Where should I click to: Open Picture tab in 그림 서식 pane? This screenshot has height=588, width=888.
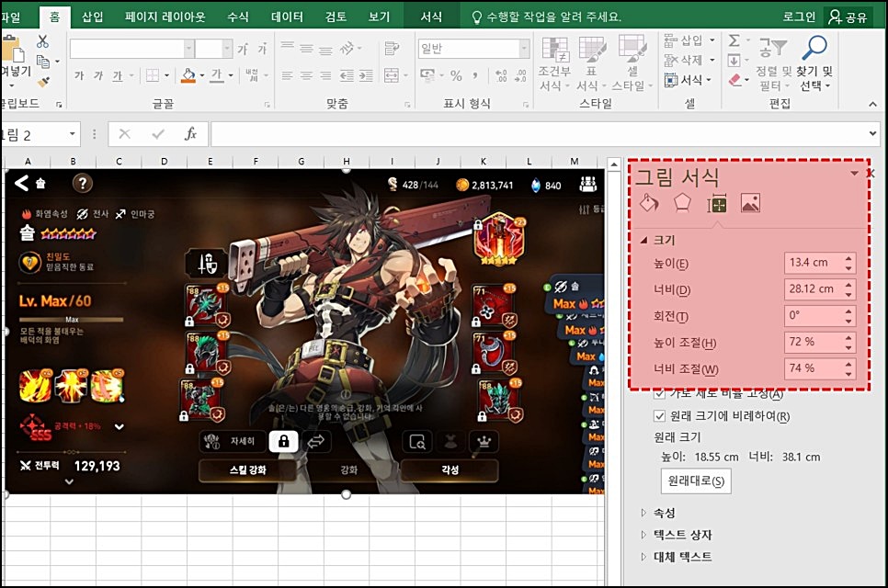[x=750, y=203]
